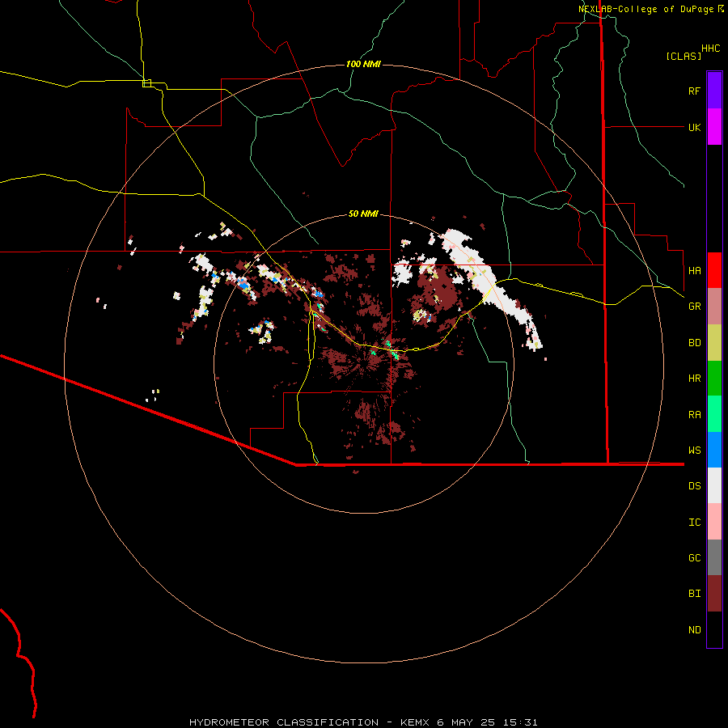This screenshot has width=728, height=728.
Task: Click the HA red legend swatch
Action: coord(714,270)
